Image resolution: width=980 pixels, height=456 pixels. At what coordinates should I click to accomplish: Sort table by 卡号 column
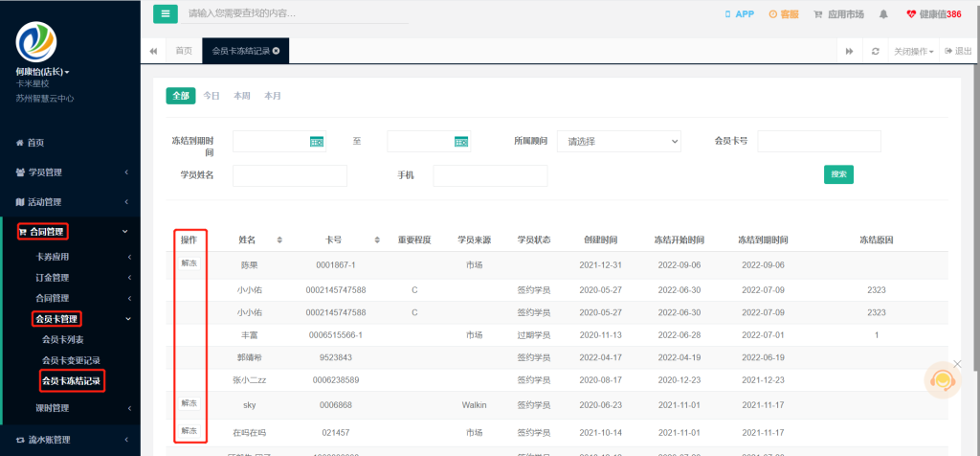pyautogui.click(x=377, y=240)
